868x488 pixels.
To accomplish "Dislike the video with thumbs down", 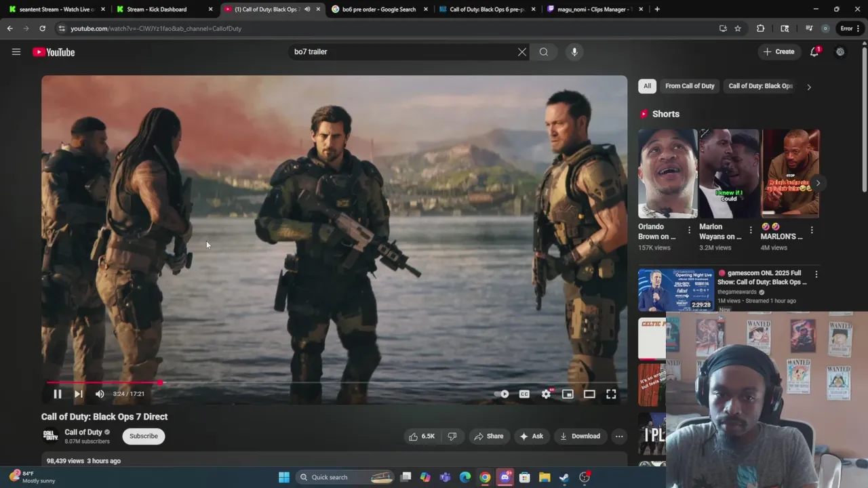I will (452, 436).
